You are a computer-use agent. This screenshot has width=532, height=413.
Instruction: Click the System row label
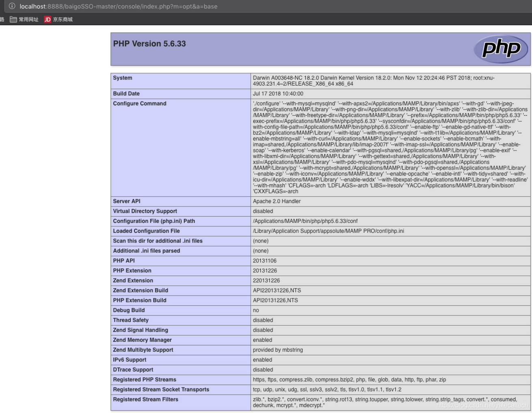(123, 78)
